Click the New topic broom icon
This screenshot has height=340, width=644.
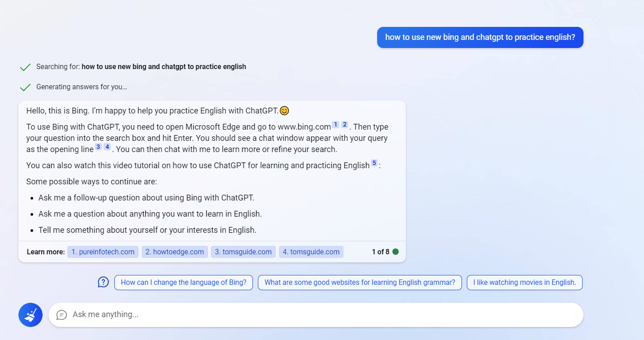30,315
